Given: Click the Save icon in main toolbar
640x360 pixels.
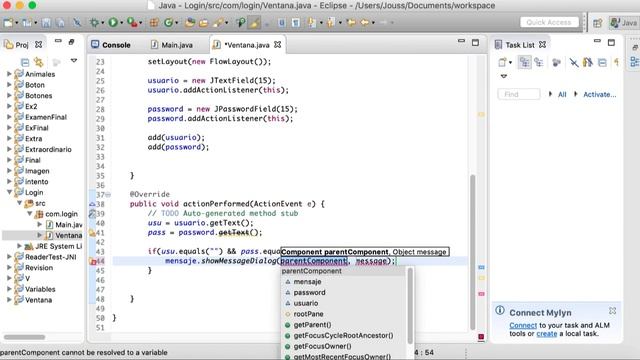Looking at the screenshot, I should [46, 23].
